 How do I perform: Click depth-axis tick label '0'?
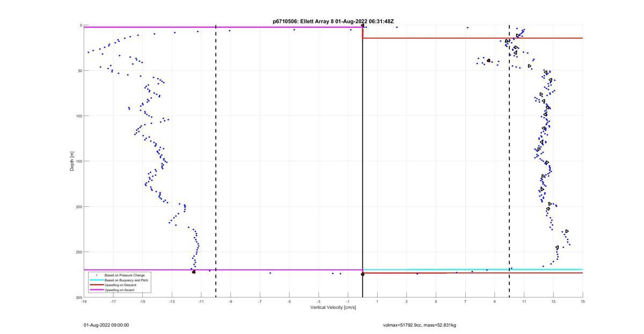pos(80,25)
